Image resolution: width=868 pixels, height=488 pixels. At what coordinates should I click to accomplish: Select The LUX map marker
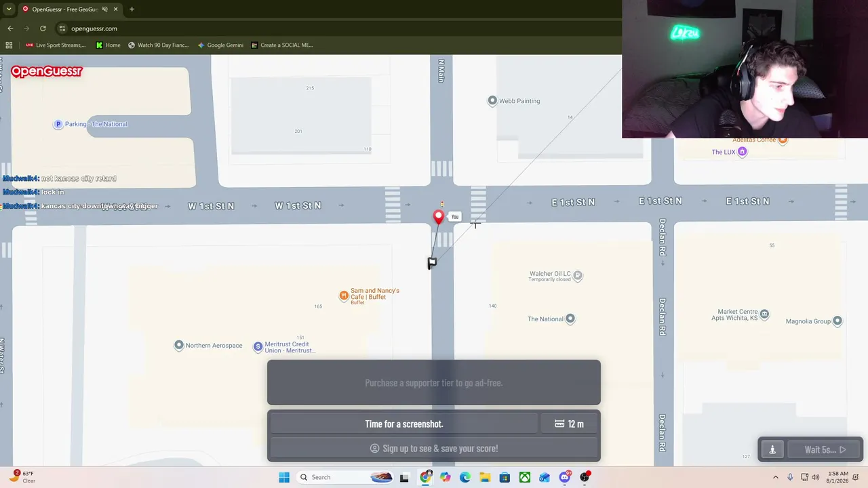(743, 152)
